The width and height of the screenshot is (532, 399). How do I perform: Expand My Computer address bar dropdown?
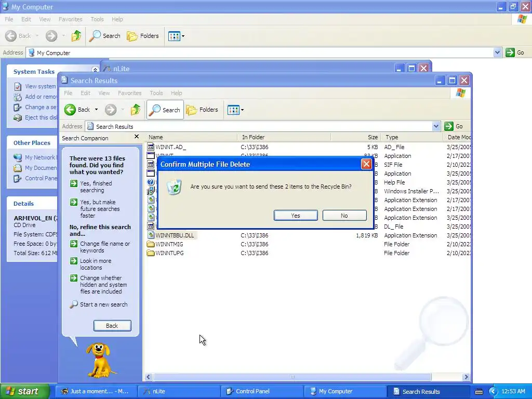point(497,52)
